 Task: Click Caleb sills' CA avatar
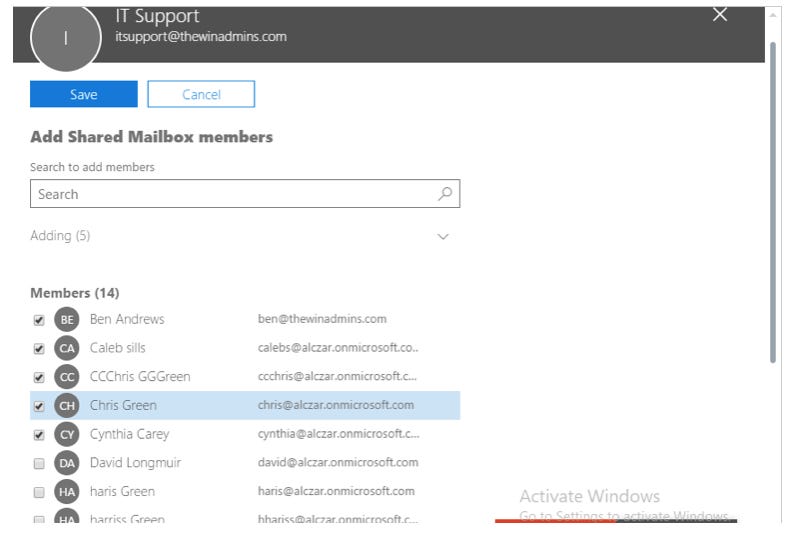[x=67, y=348]
